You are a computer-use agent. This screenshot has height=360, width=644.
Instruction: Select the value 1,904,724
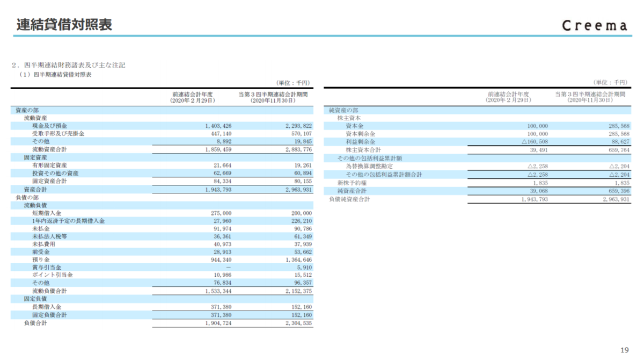point(217,323)
